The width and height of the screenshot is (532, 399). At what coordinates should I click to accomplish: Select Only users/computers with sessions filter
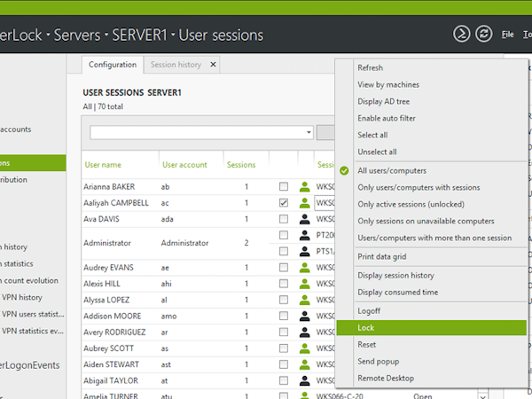click(x=419, y=187)
